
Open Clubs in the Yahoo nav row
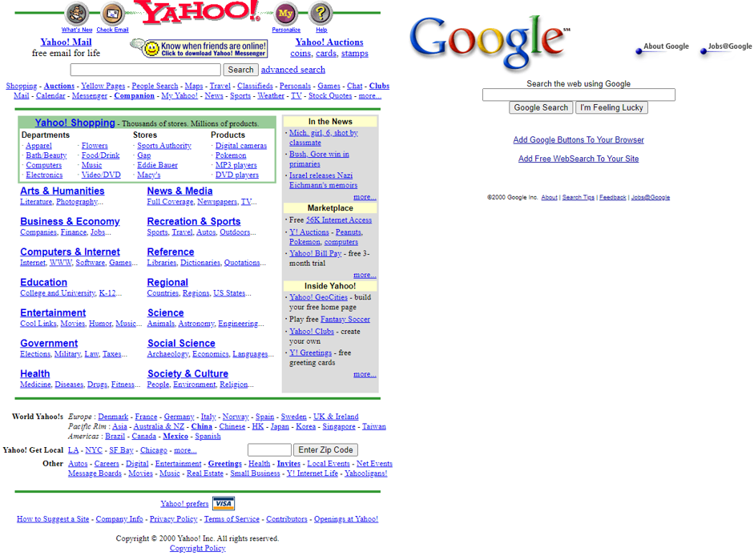coord(380,86)
